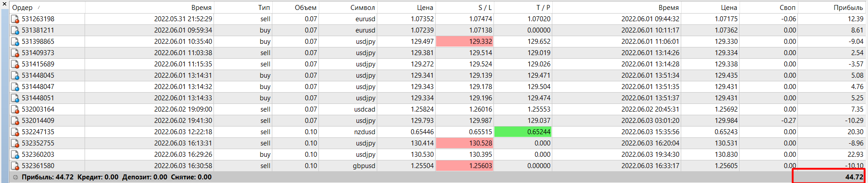
Task: Click the icon beside order 531381211
Action: (15, 30)
